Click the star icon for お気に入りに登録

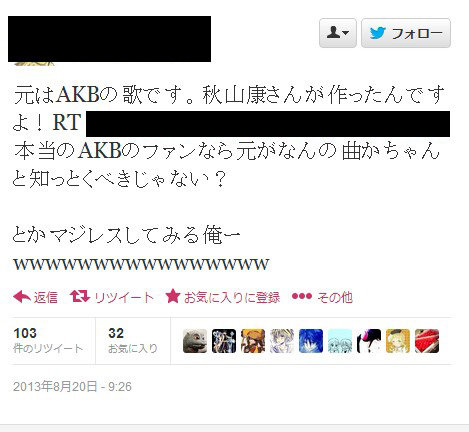click(173, 296)
